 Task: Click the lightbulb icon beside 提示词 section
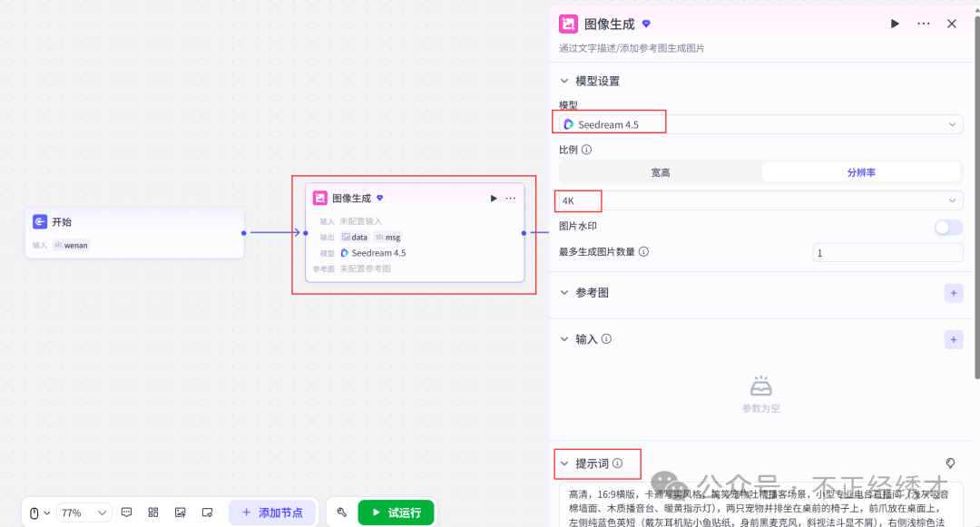click(x=949, y=464)
